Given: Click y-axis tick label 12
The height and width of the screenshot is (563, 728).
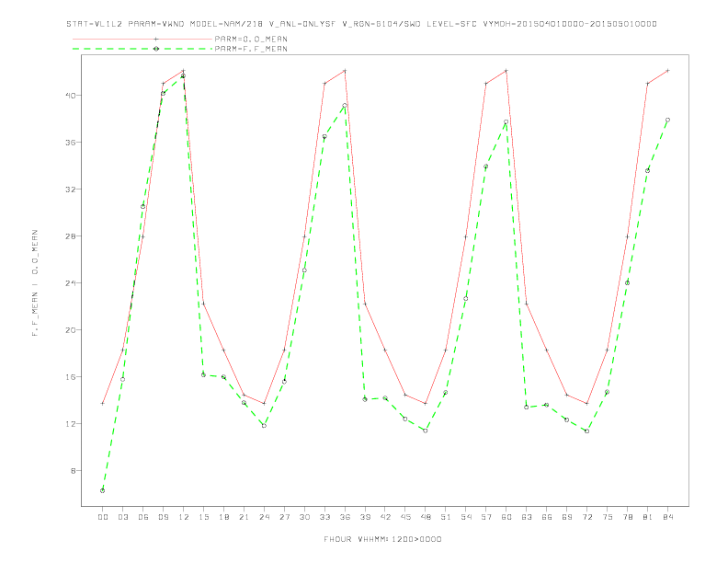Looking at the screenshot, I should tap(71, 424).
